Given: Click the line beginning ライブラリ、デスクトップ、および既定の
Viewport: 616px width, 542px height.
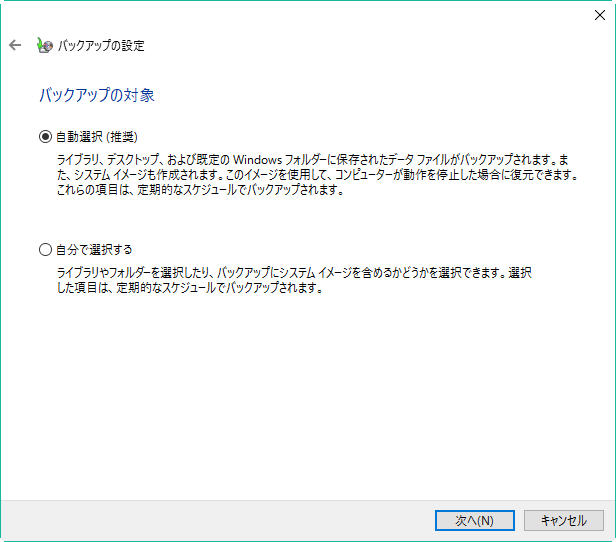Looking at the screenshot, I should pos(313,159).
